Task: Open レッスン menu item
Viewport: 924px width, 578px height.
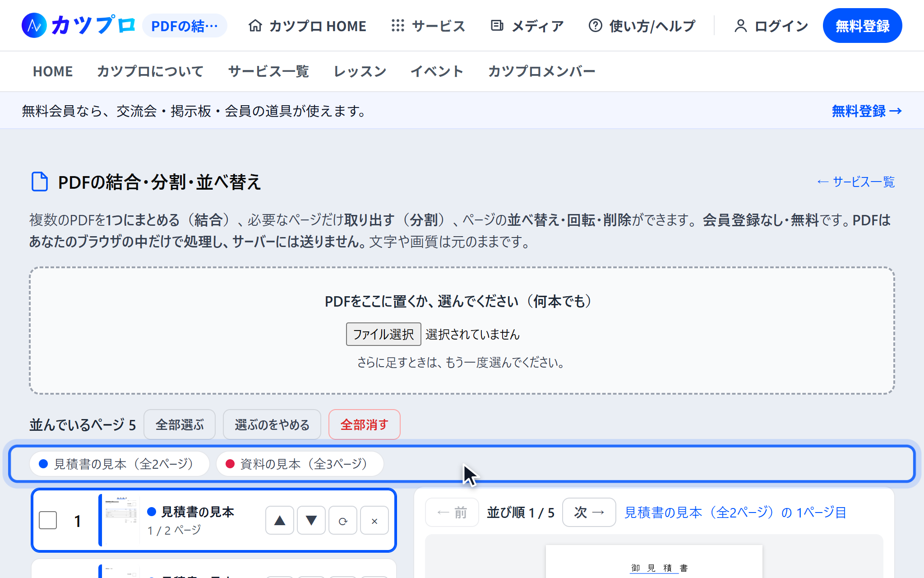Action: 360,71
